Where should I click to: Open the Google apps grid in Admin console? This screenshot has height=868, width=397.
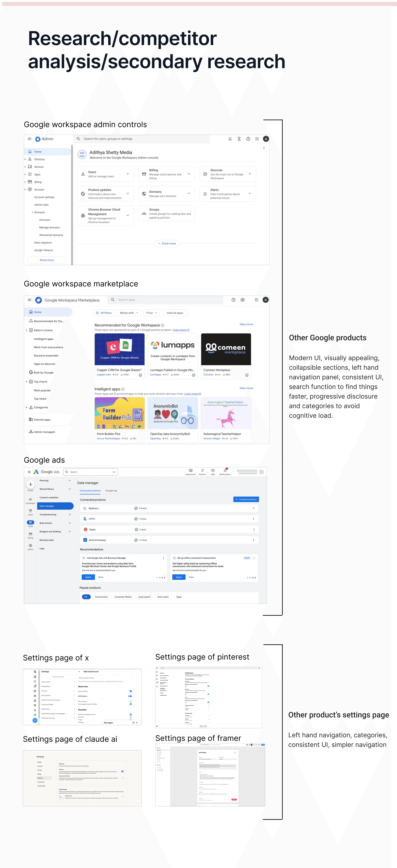257,139
